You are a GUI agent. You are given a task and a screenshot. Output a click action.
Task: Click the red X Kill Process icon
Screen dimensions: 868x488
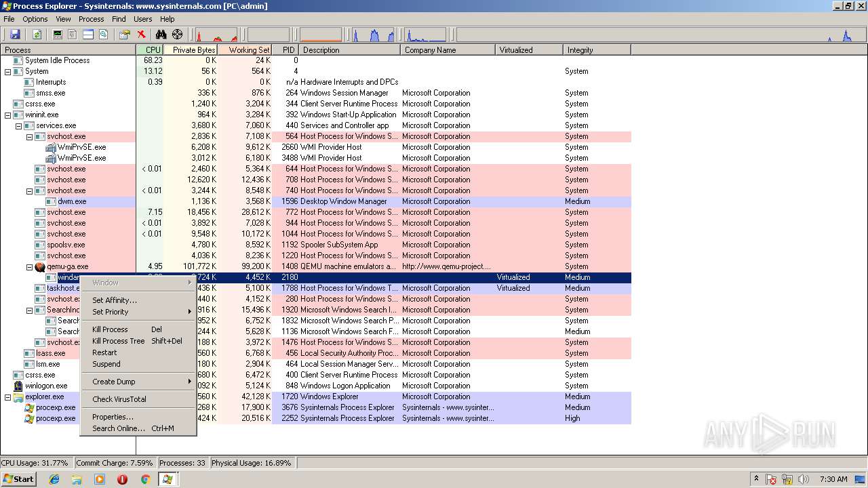pos(141,35)
